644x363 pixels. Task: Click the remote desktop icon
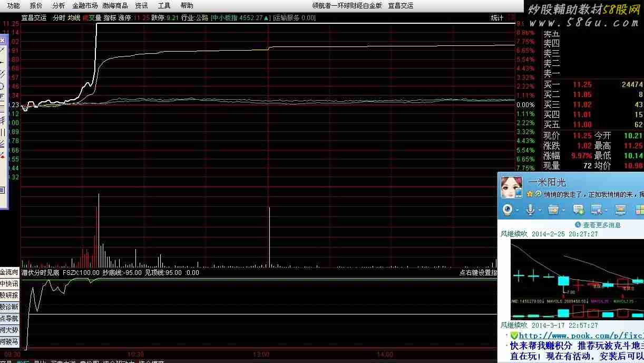pos(597,210)
